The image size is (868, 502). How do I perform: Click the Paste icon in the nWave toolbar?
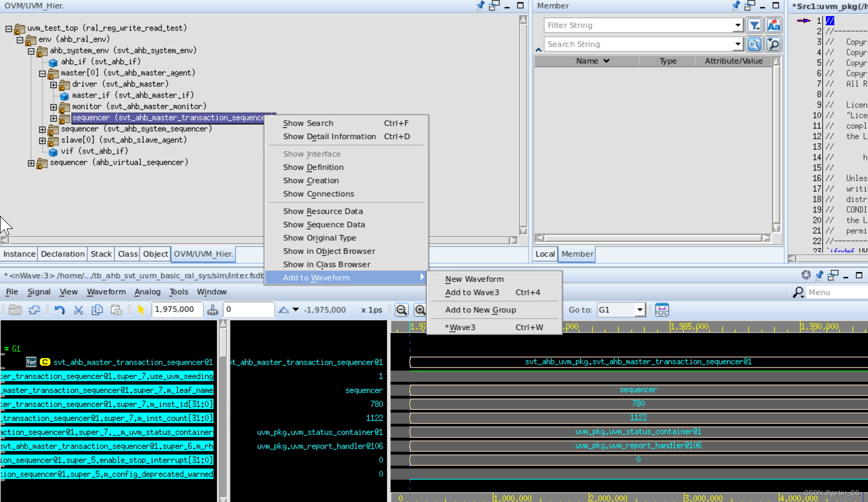click(x=116, y=310)
